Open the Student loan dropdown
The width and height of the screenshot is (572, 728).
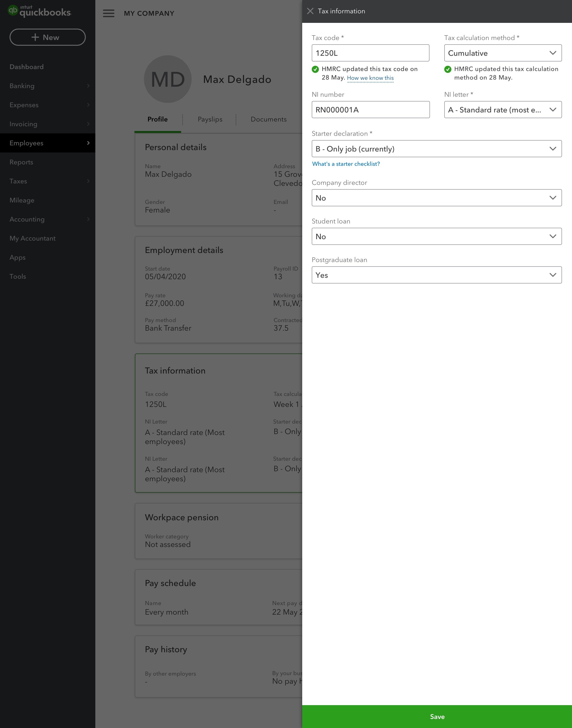click(x=436, y=236)
